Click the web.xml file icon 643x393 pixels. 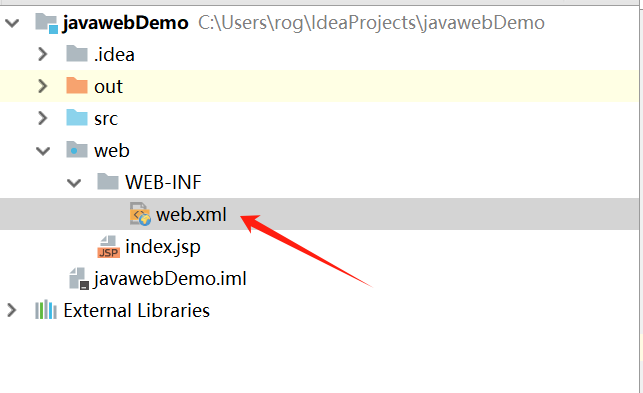(x=140, y=214)
